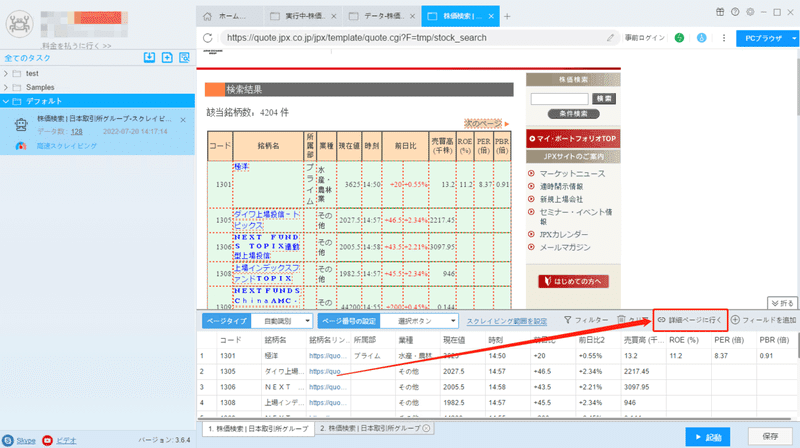Screen dimensions: 800x448
Task: Open the ビデオ YouTube icon
Action: (x=47, y=440)
